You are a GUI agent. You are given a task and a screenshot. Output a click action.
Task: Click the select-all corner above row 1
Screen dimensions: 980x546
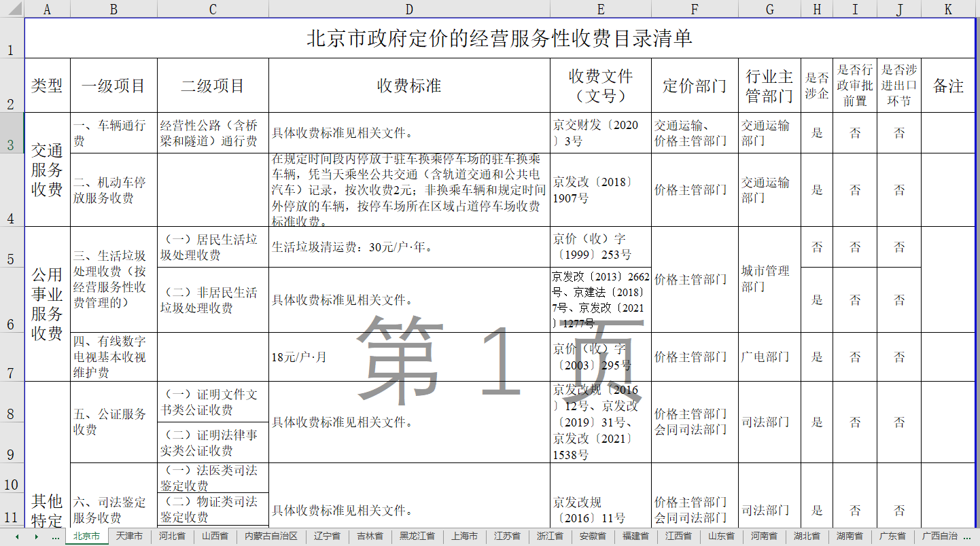click(x=12, y=9)
